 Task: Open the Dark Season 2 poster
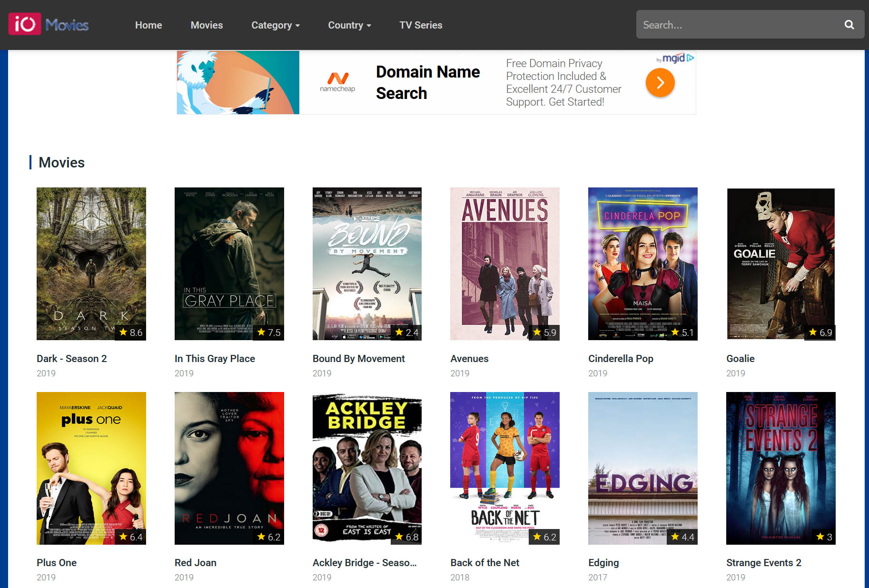[x=91, y=264]
